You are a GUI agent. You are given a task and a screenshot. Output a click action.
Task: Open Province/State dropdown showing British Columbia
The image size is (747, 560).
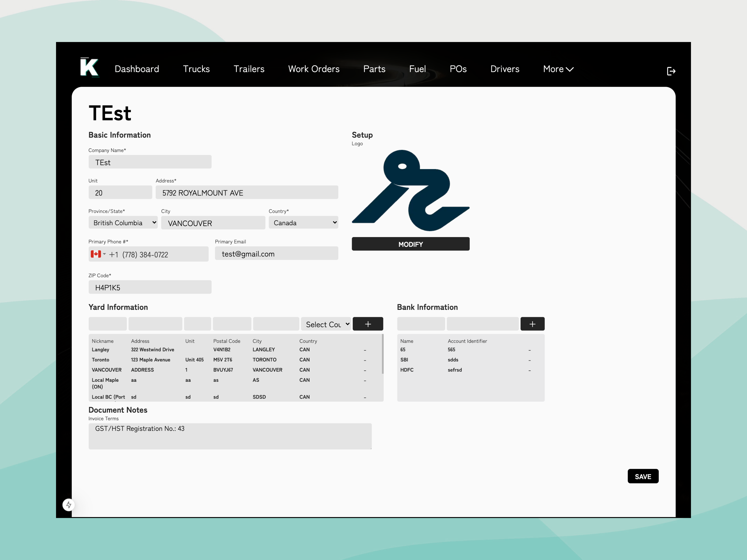pos(123,223)
